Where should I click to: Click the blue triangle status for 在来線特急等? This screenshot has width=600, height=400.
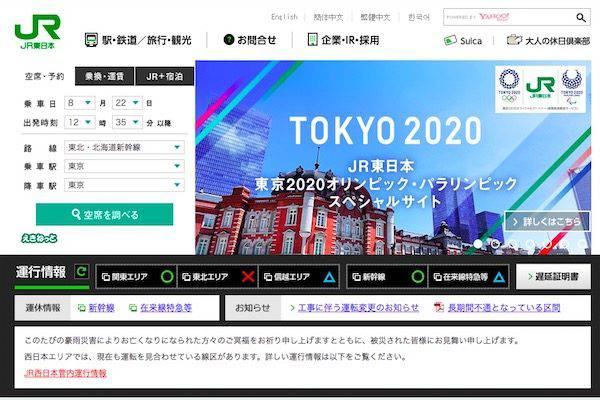point(499,277)
